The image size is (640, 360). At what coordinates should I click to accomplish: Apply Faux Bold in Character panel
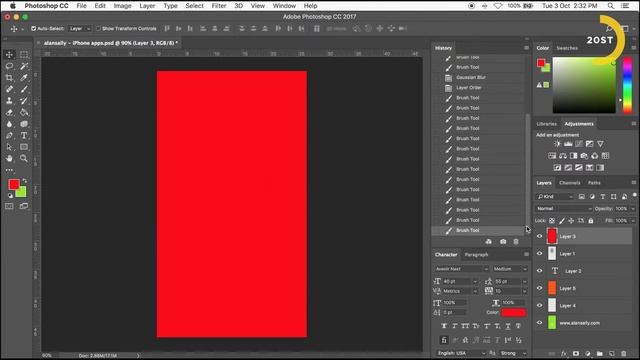click(444, 326)
